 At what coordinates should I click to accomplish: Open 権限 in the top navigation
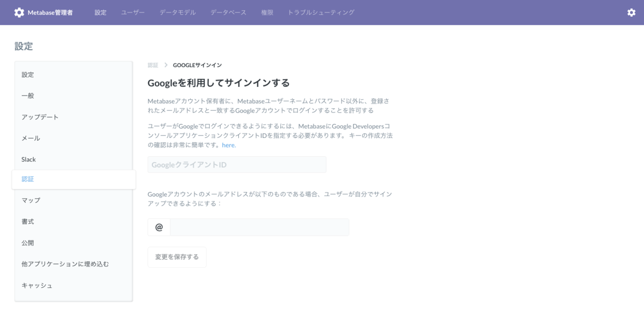click(267, 12)
